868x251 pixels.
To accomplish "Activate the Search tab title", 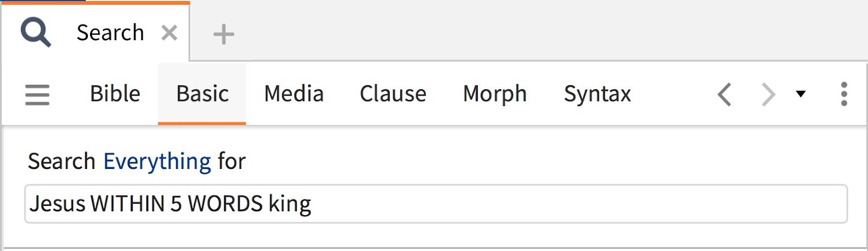I will (110, 33).
